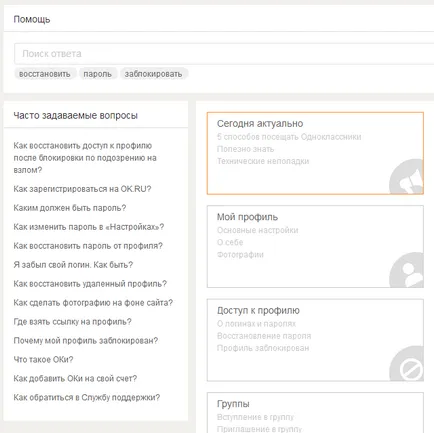Open Полезно знать link
This screenshot has height=433, width=434.
pos(245,149)
